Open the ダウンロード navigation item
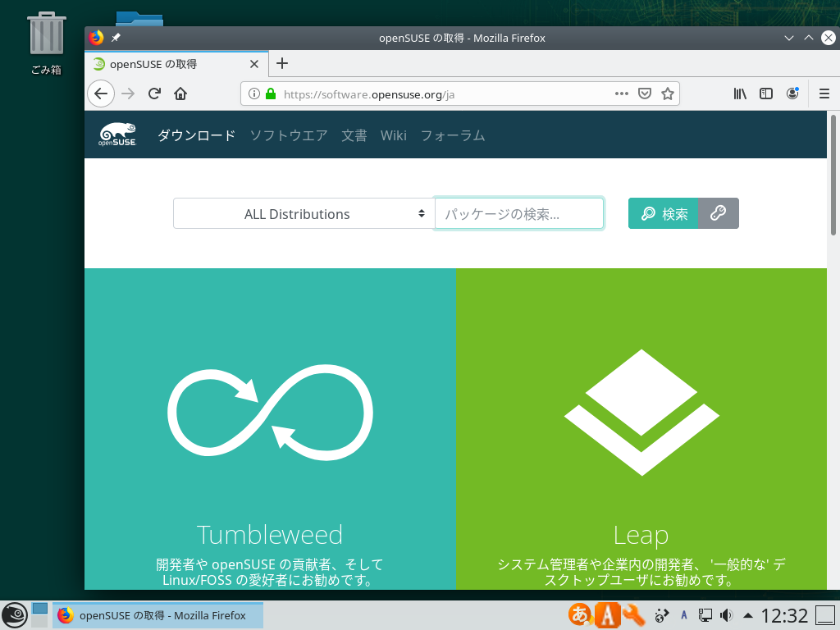 click(197, 135)
